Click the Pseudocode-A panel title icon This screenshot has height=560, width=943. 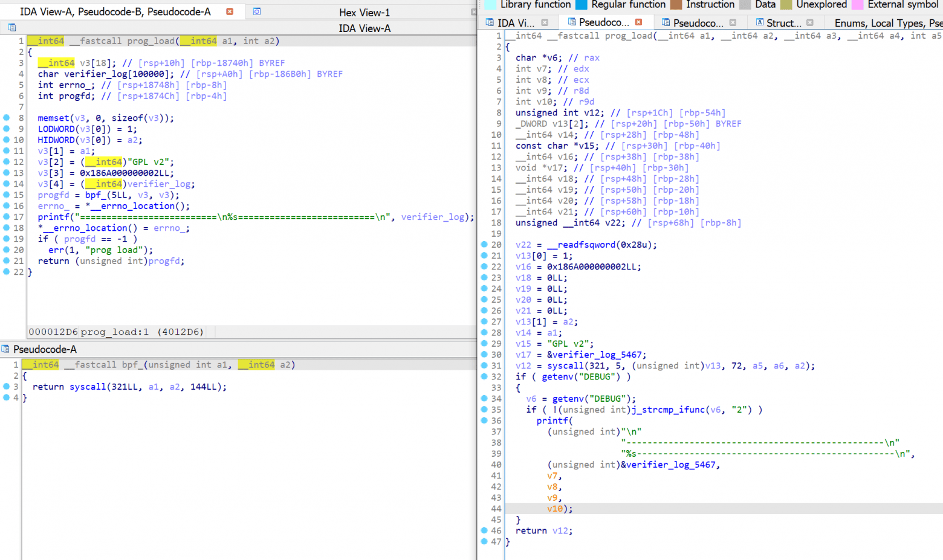click(x=5, y=349)
